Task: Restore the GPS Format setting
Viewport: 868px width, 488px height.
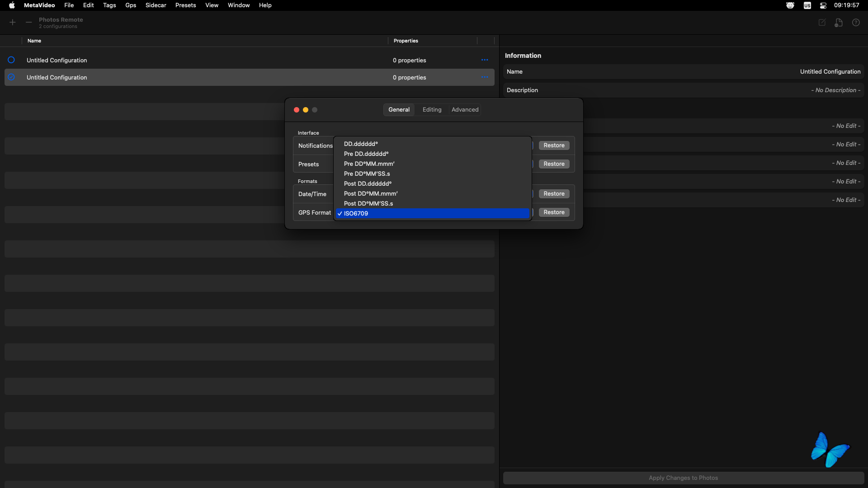Action: 554,212
